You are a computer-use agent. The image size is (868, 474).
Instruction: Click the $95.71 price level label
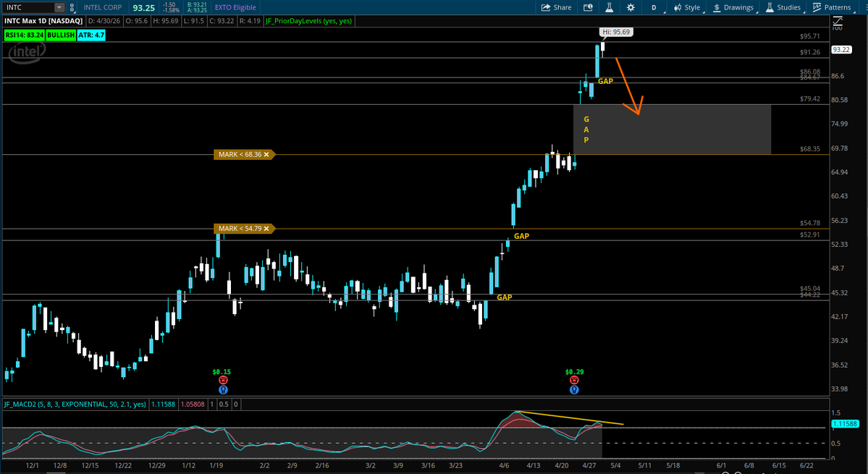coord(810,36)
